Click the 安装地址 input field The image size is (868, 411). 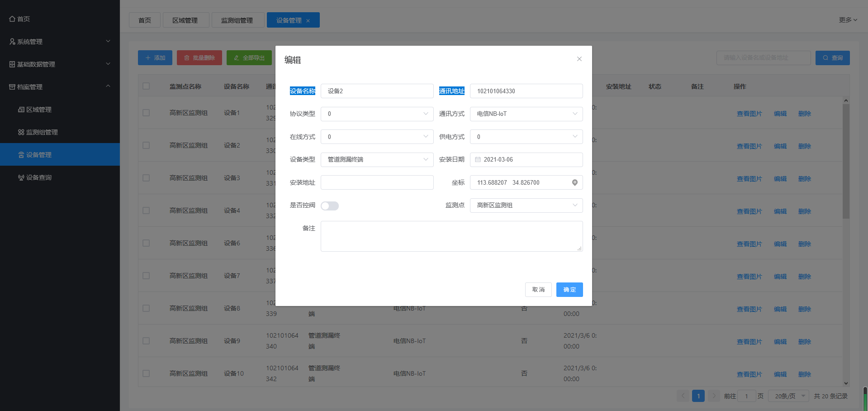point(377,182)
